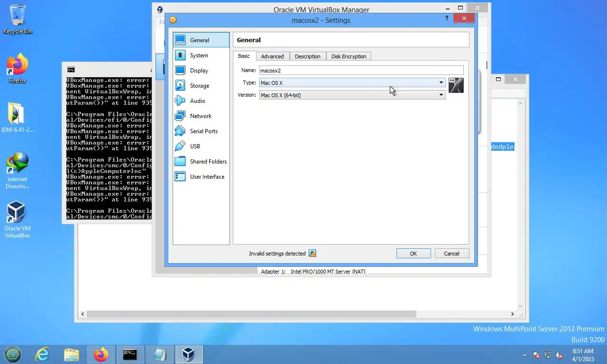The image size is (607, 364).
Task: Click the network tray icon
Action: (x=548, y=355)
